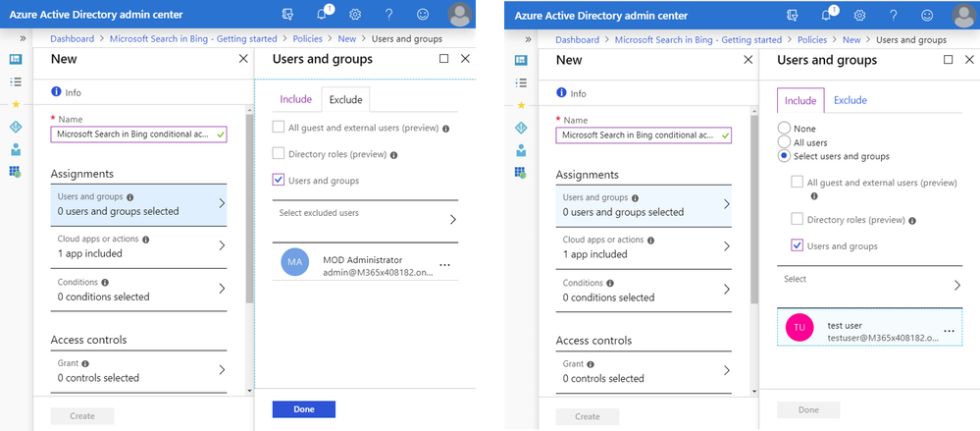
Task: Open test user ellipsis menu
Action: click(949, 330)
